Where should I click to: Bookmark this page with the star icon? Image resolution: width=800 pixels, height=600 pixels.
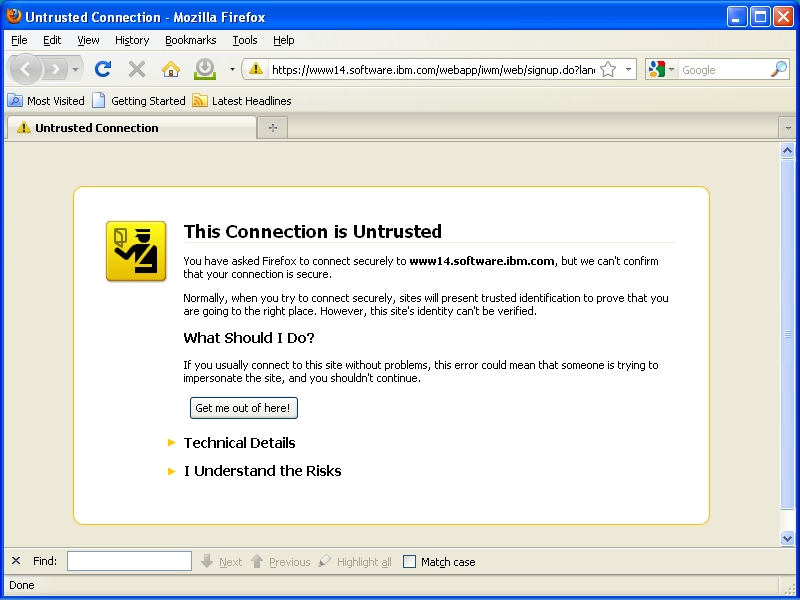608,69
